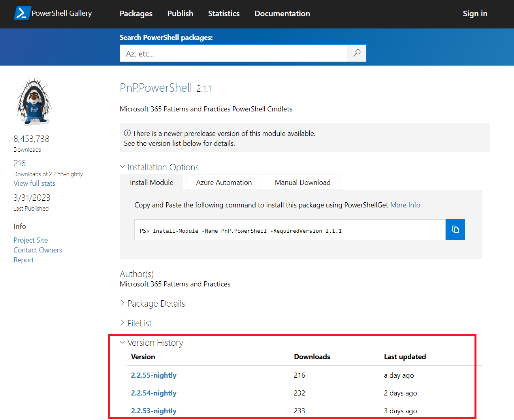Screen dimensions: 514x420
Task: Switch to the Azure Automation tab
Action: coord(224,183)
